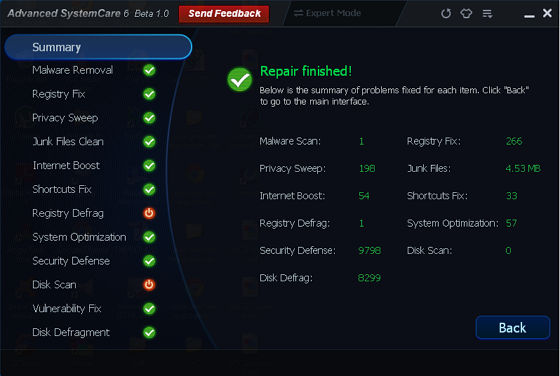Click the orange power icon beside Registry Defrag
Image resolution: width=560 pixels, height=376 pixels.
point(149,213)
